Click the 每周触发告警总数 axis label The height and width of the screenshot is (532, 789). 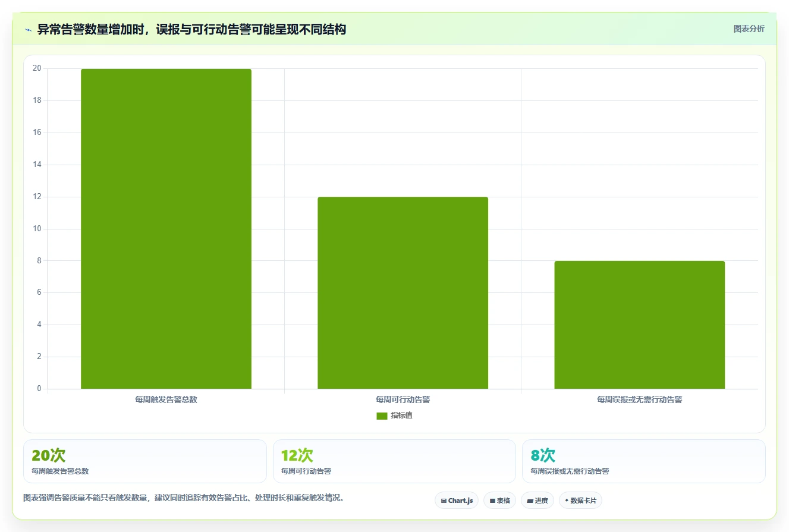pyautogui.click(x=166, y=399)
